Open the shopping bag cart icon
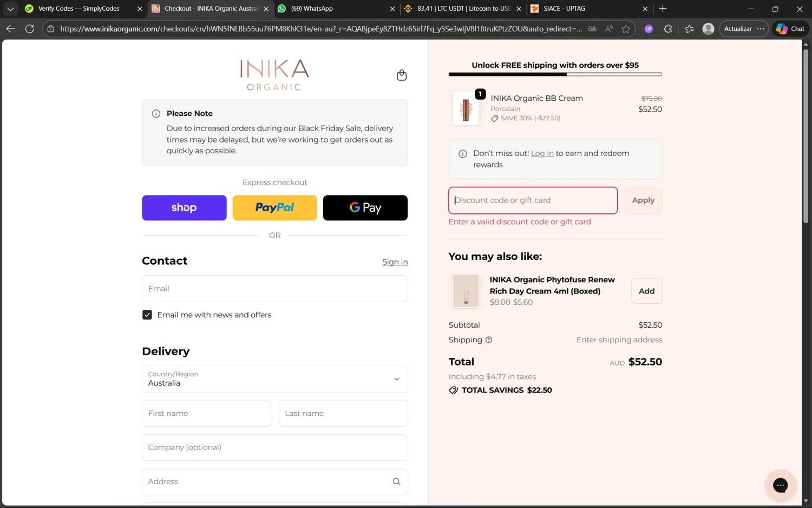Viewport: 812px width, 508px height. (x=401, y=75)
